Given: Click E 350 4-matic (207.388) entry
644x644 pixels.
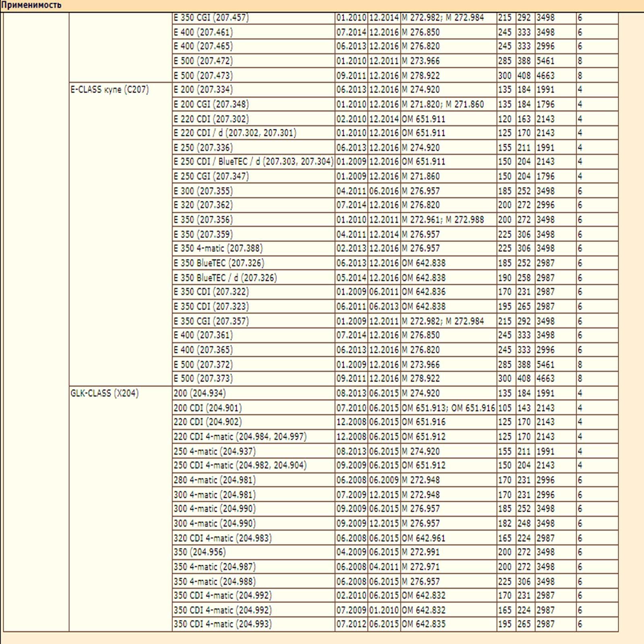Looking at the screenshot, I should click(x=218, y=248).
